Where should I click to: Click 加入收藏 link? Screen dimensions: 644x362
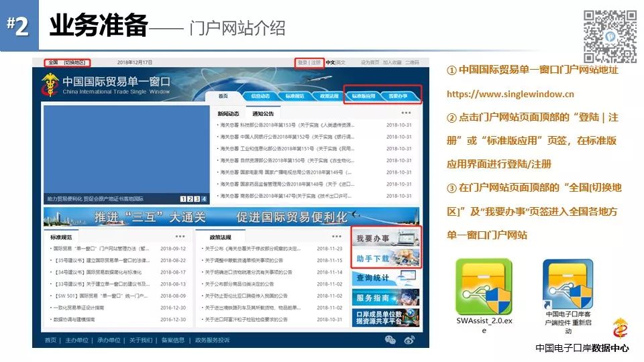click(392, 63)
